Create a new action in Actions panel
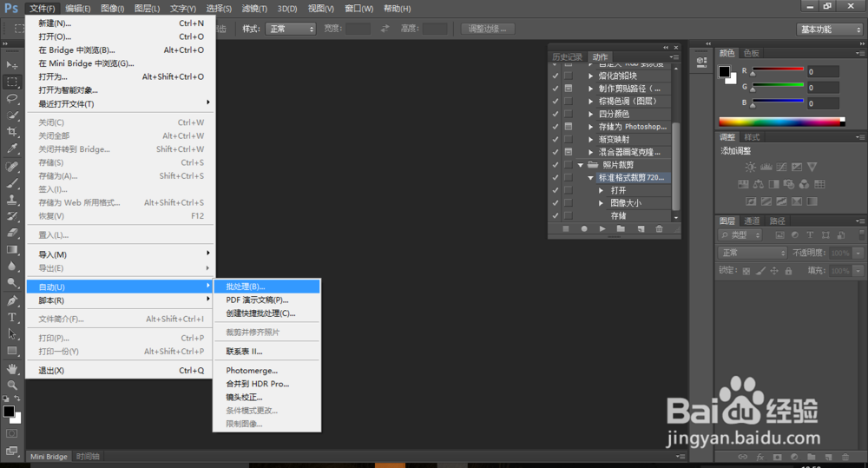 point(641,228)
